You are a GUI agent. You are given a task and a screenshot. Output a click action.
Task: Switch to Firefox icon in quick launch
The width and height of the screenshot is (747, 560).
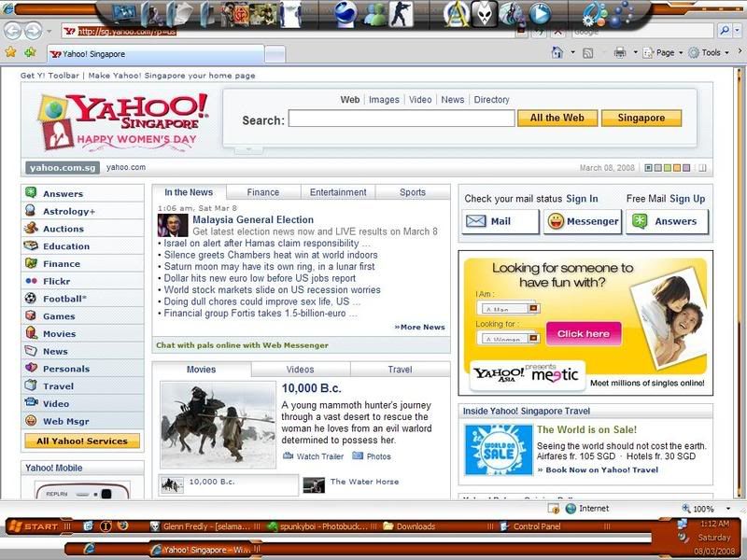tap(123, 526)
